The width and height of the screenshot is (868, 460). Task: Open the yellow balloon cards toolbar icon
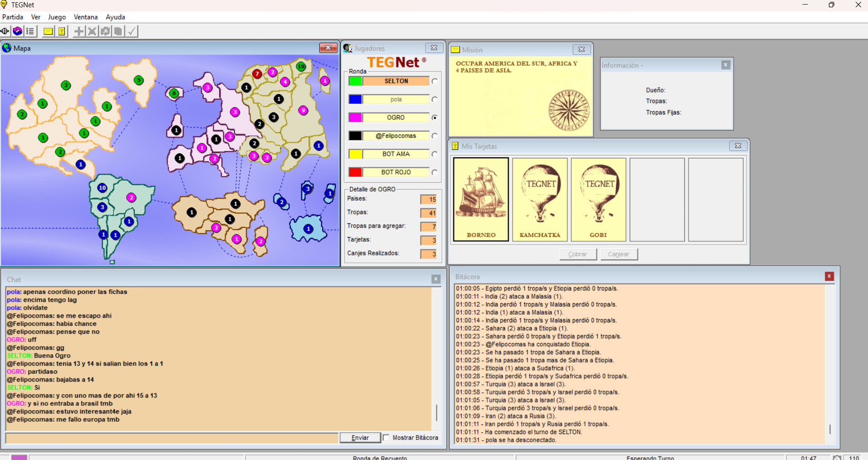pos(62,31)
